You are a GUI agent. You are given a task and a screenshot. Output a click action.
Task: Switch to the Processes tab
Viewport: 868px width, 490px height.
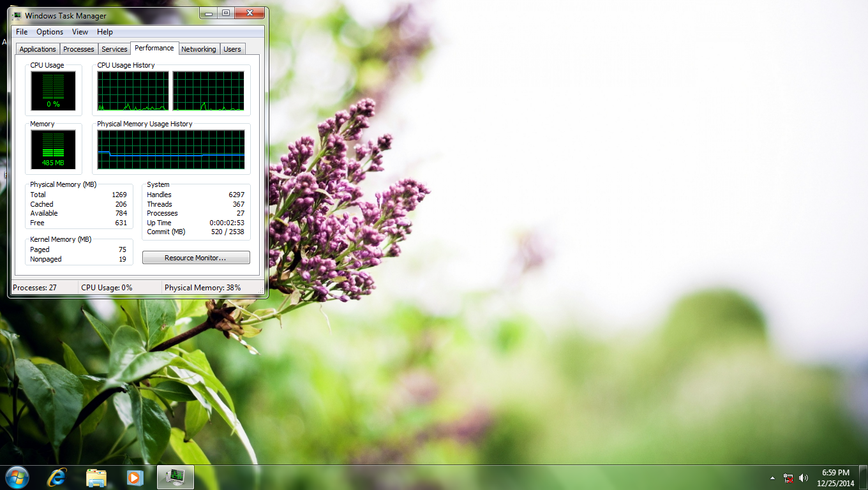(x=79, y=49)
